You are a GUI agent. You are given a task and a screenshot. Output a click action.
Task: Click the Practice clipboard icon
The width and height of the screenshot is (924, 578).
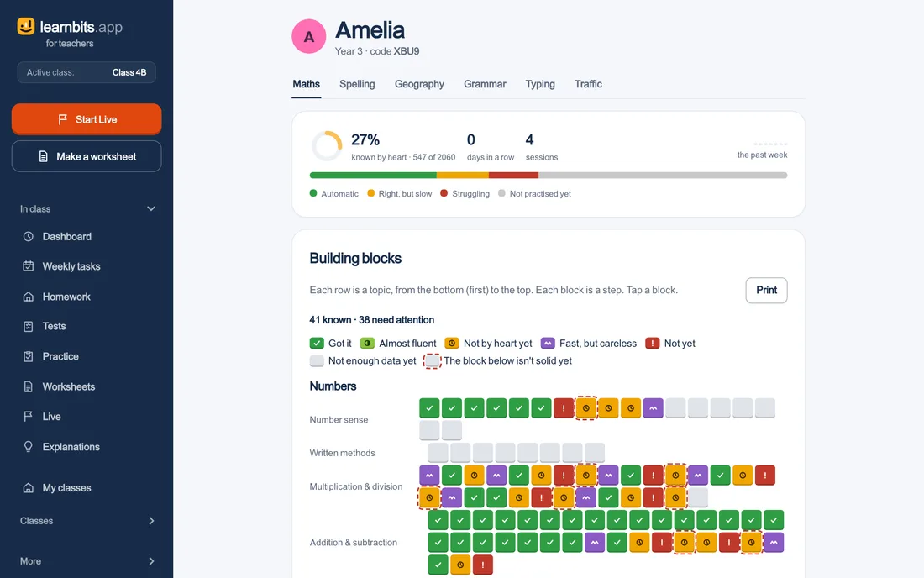coord(29,356)
